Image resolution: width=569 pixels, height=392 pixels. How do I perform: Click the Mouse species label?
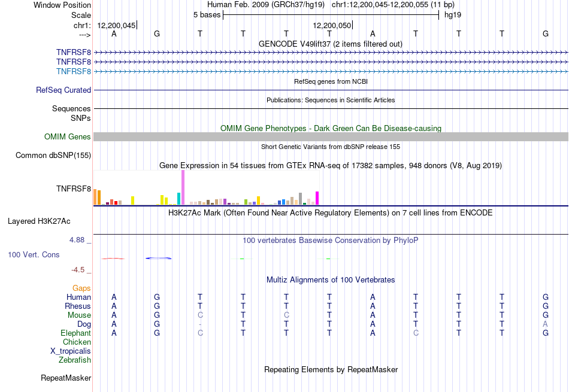[79, 315]
